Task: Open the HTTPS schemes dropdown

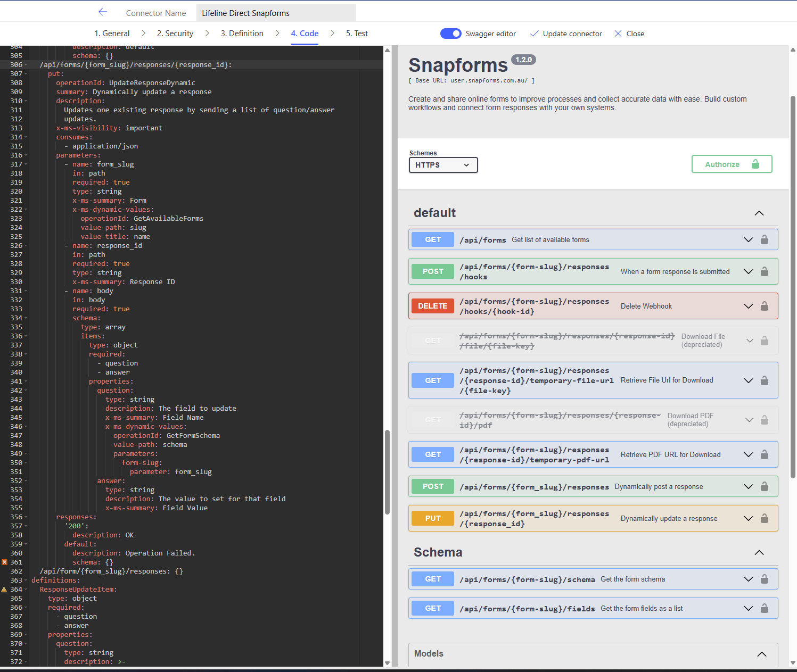Action: click(443, 165)
